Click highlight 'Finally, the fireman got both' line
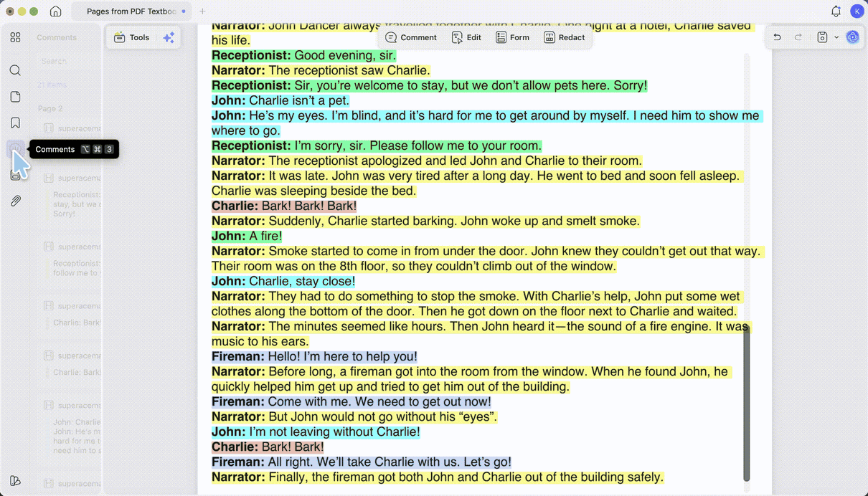The width and height of the screenshot is (868, 496). pyautogui.click(x=438, y=477)
